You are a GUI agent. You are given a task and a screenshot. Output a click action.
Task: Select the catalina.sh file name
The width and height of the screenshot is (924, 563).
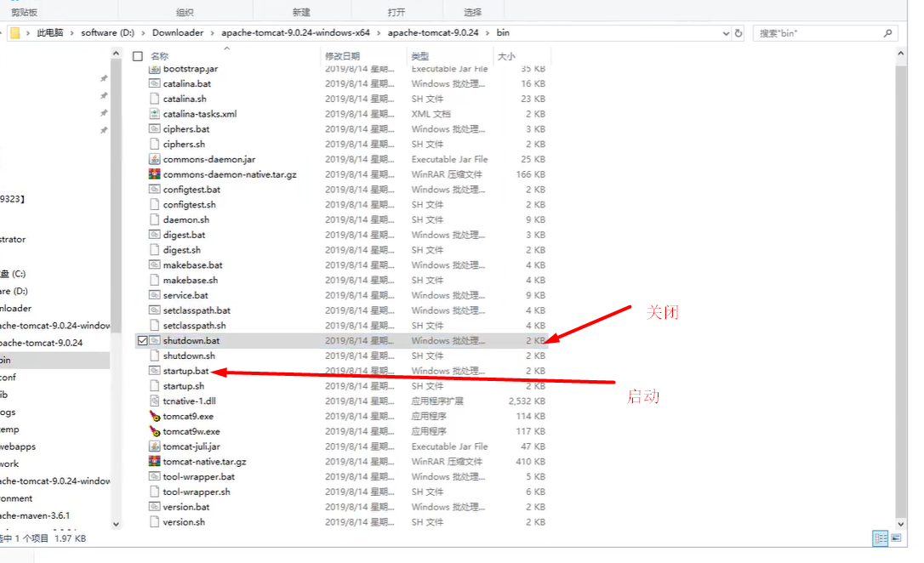(185, 99)
